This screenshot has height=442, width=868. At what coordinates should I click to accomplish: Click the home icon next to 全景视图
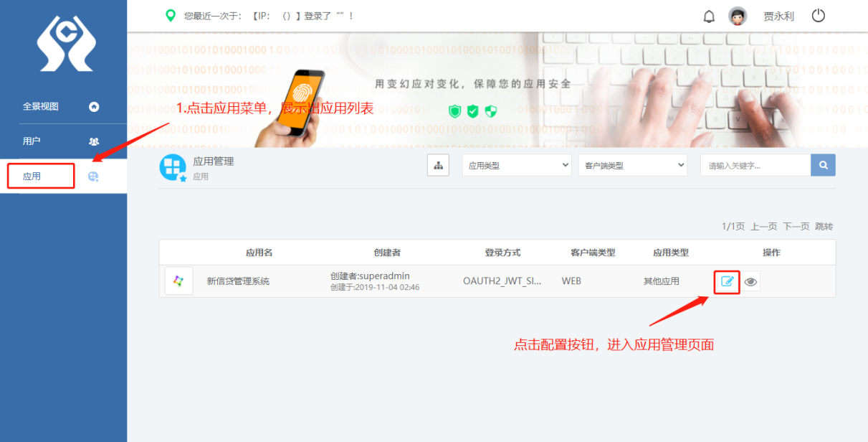click(93, 106)
